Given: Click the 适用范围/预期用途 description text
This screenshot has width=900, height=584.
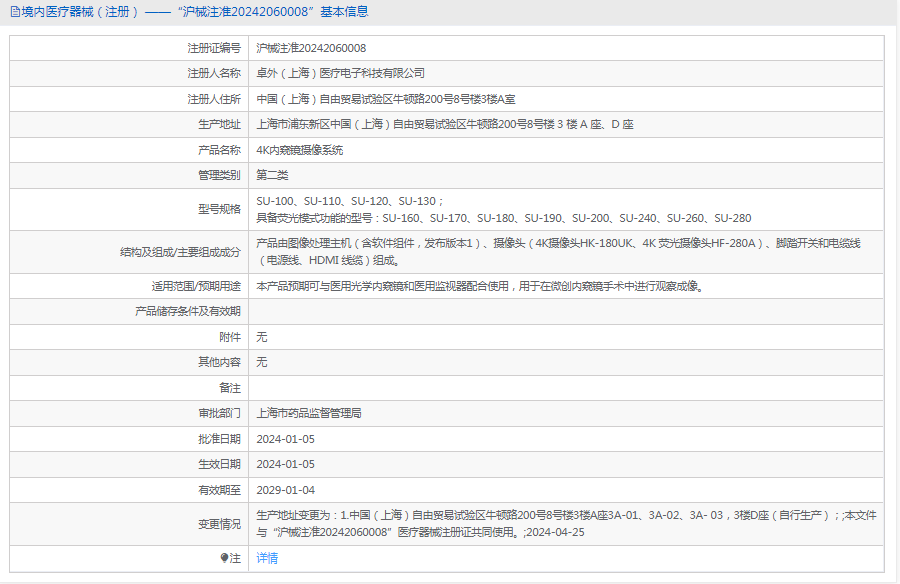Looking at the screenshot, I should point(479,286).
